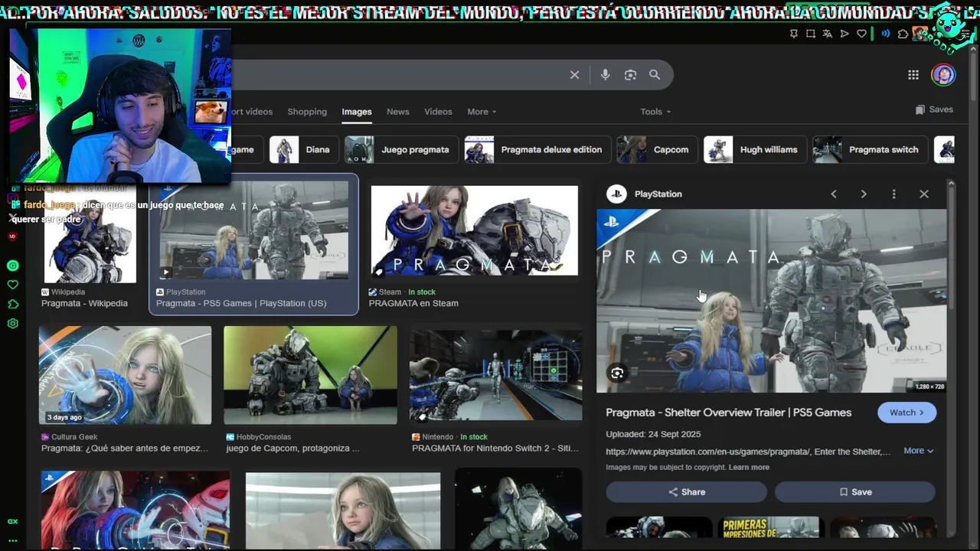Open HobbyConsolas juego de Capcom result
The image size is (980, 551).
[x=292, y=448]
